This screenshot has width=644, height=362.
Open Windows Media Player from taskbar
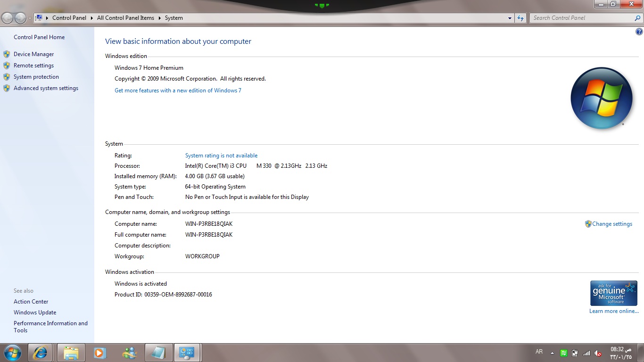tap(99, 353)
